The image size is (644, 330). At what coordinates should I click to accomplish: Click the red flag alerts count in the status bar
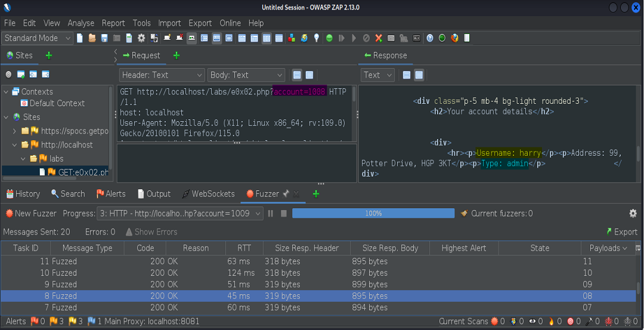36,322
